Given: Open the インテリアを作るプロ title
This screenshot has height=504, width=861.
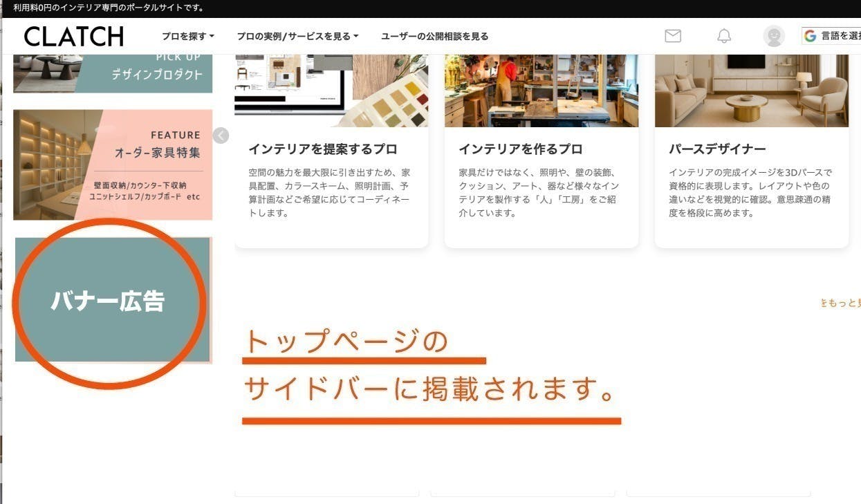Looking at the screenshot, I should (x=520, y=149).
